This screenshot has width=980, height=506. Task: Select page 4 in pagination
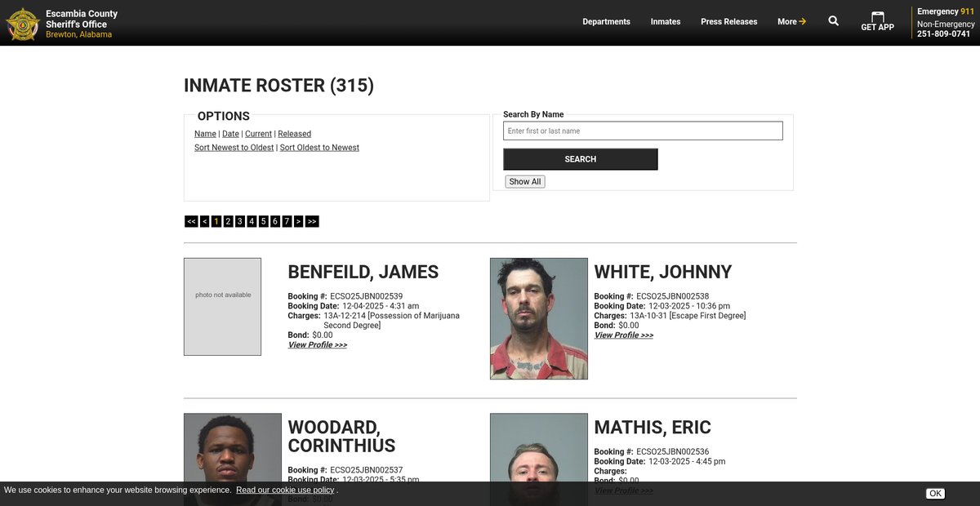coord(252,221)
